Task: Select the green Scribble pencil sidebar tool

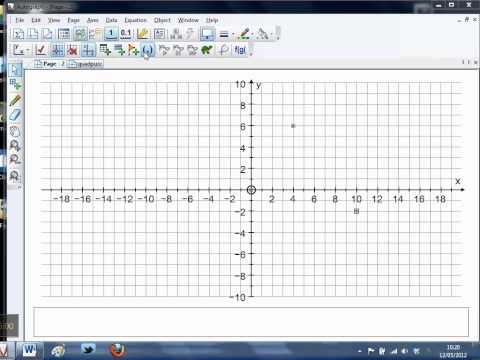Action: (15, 100)
